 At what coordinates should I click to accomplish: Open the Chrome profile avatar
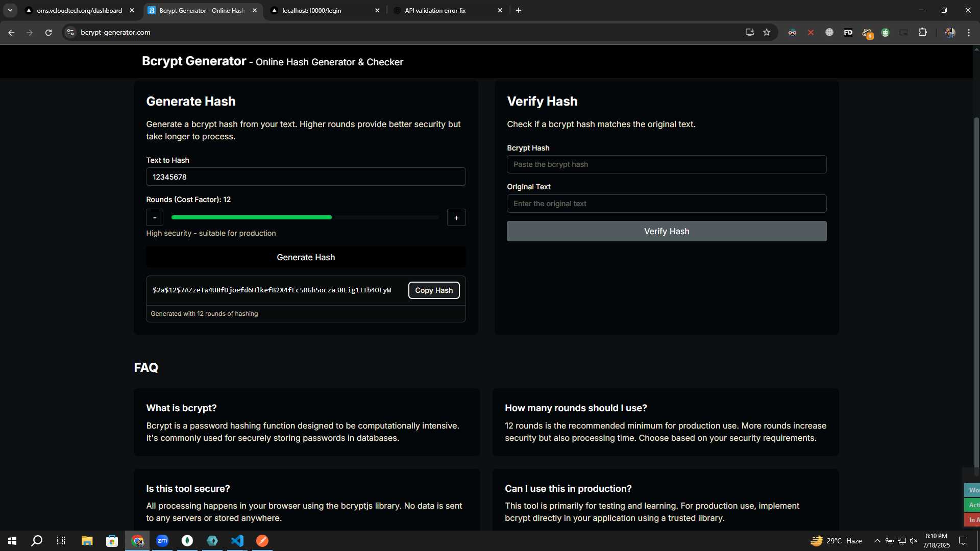950,32
